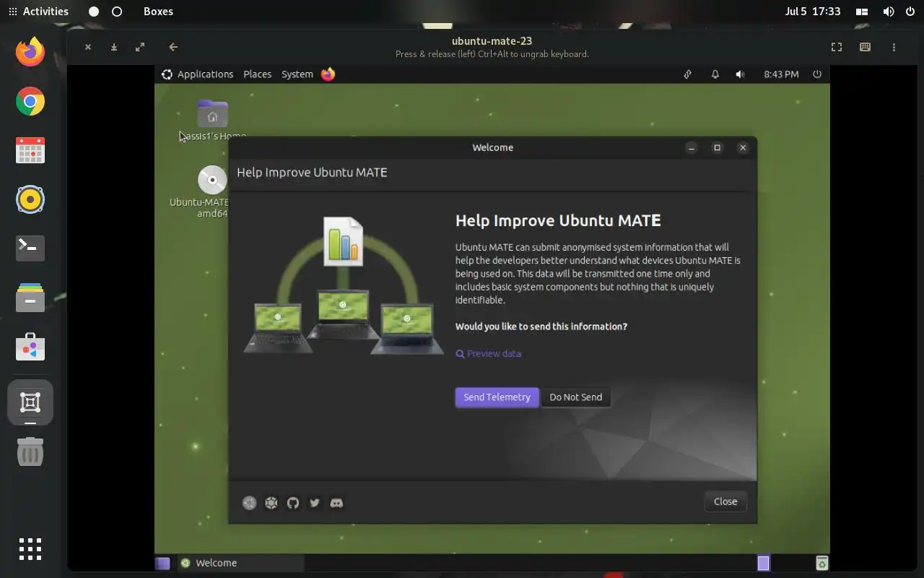Open the Discord icon in the Welcome footer
Image resolution: width=924 pixels, height=578 pixels.
(336, 503)
